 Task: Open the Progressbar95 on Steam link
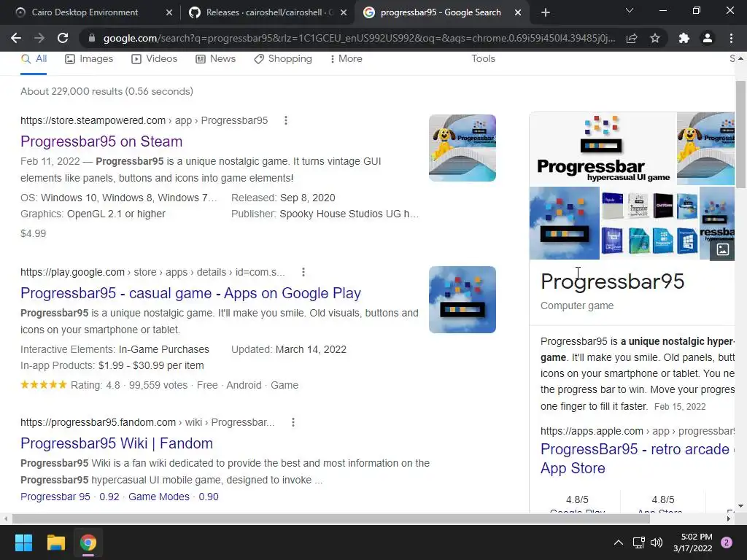pos(101,141)
